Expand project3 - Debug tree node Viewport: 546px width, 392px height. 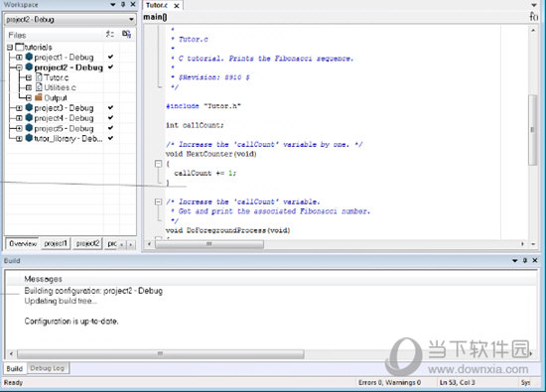19,108
